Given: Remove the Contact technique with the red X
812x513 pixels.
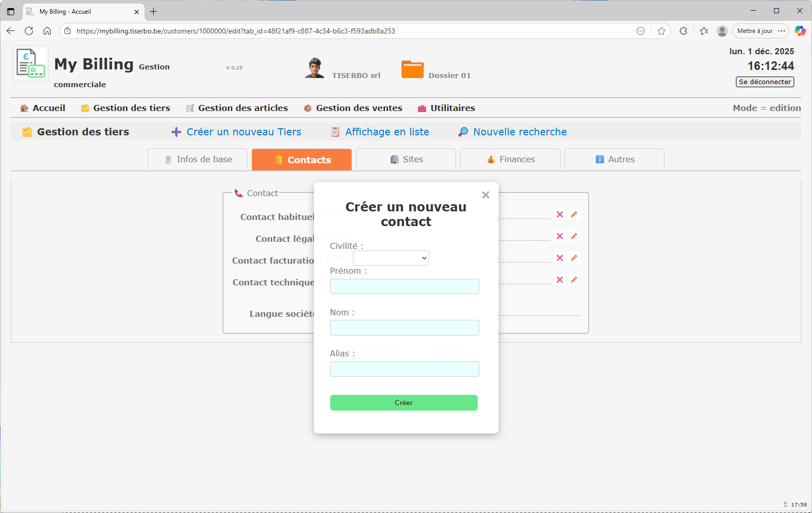Looking at the screenshot, I should click(x=559, y=279).
